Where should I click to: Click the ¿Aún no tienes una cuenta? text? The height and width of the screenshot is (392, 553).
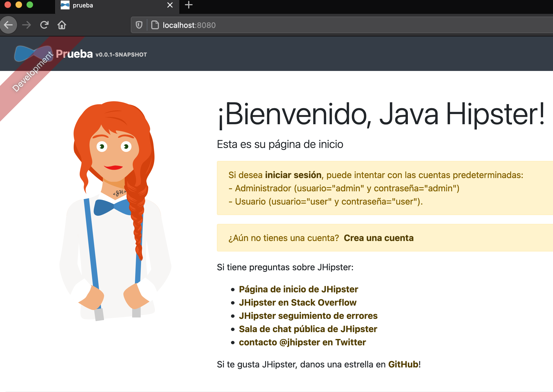(284, 238)
